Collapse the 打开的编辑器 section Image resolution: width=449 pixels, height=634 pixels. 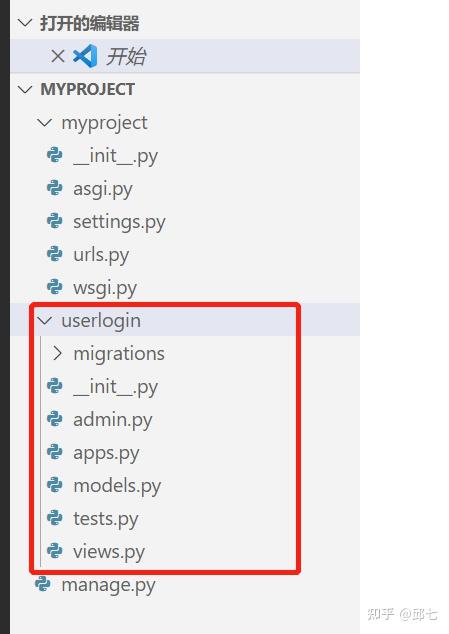point(25,23)
